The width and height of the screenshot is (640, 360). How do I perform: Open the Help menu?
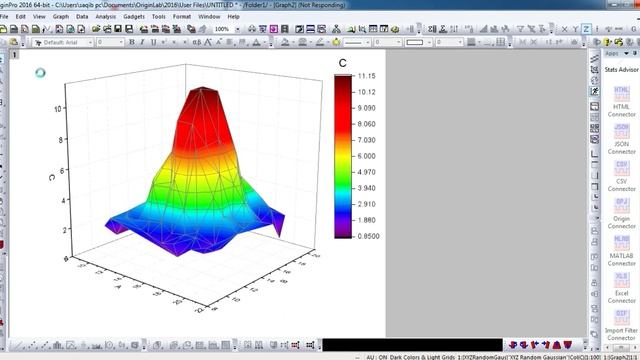(x=233, y=17)
